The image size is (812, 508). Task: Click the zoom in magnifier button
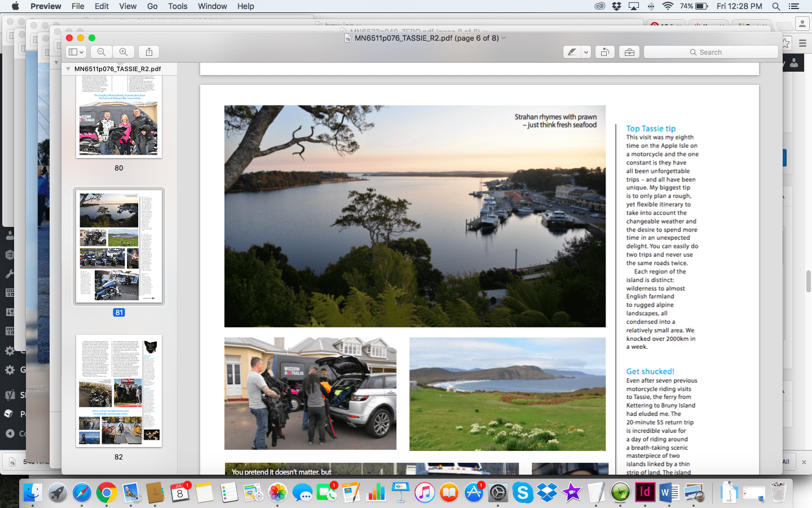click(123, 52)
